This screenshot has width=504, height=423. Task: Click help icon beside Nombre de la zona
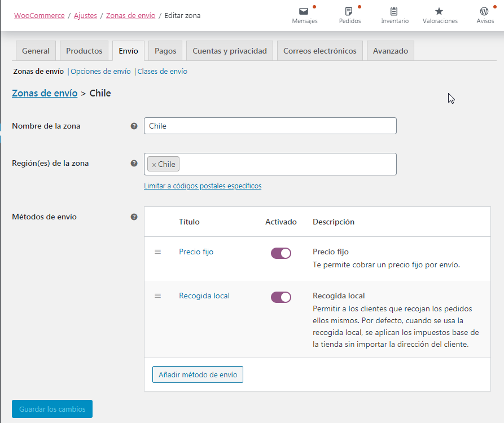coord(134,126)
